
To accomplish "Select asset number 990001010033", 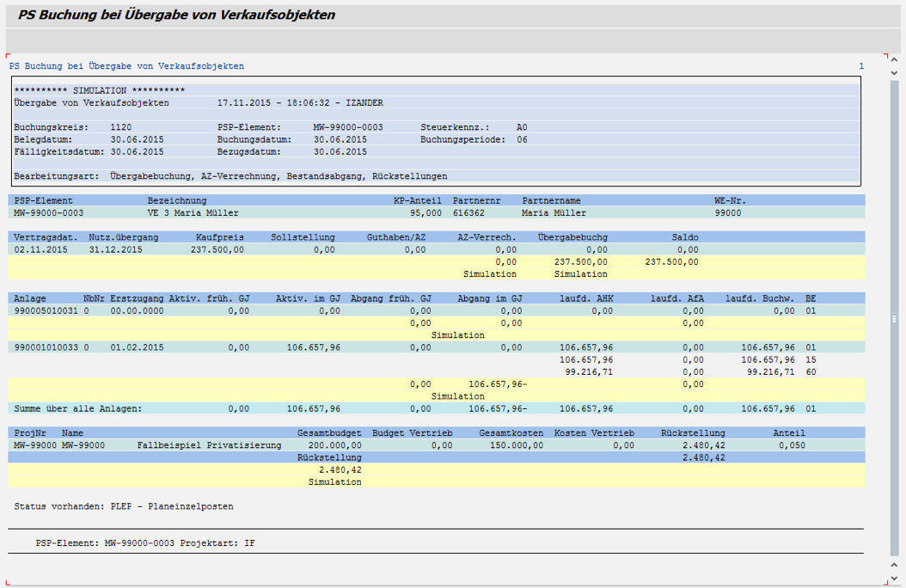I will tap(46, 347).
